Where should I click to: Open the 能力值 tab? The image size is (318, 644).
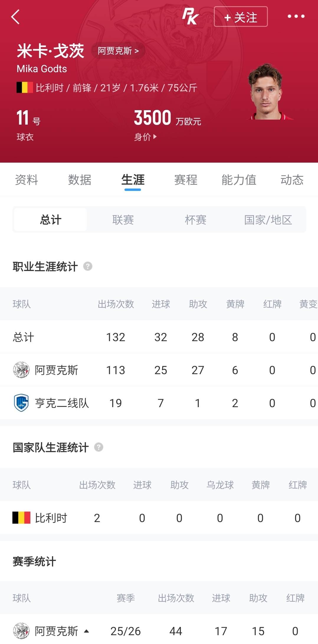click(239, 180)
